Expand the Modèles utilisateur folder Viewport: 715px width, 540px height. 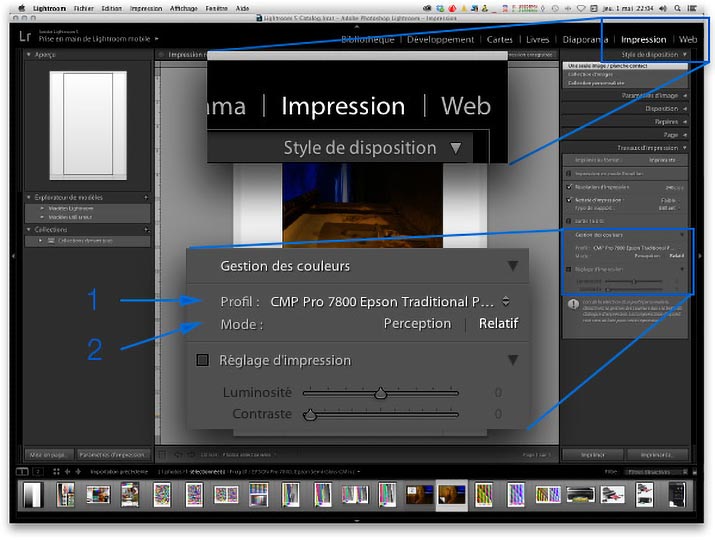pos(42,217)
